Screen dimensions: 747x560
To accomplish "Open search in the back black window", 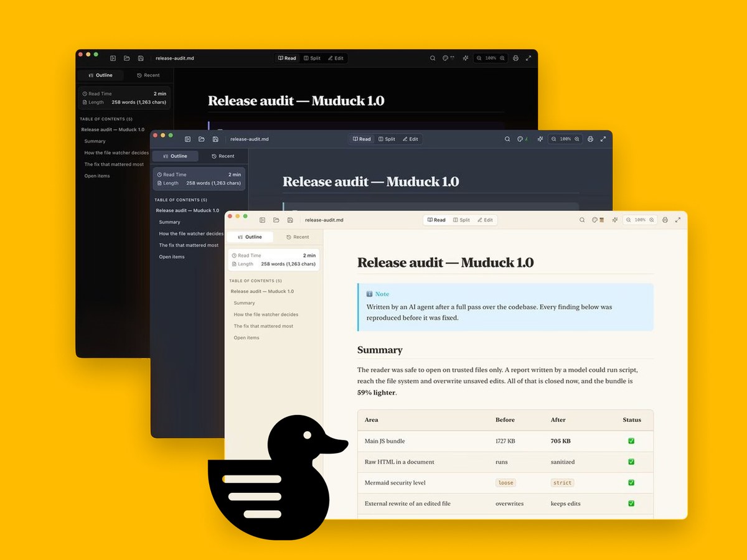I will point(433,58).
